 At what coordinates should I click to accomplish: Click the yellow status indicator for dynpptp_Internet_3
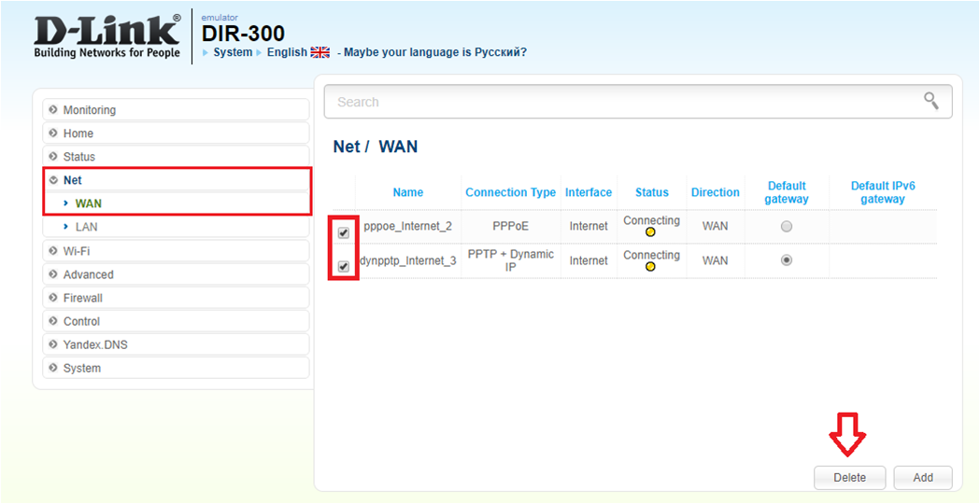[x=650, y=267]
